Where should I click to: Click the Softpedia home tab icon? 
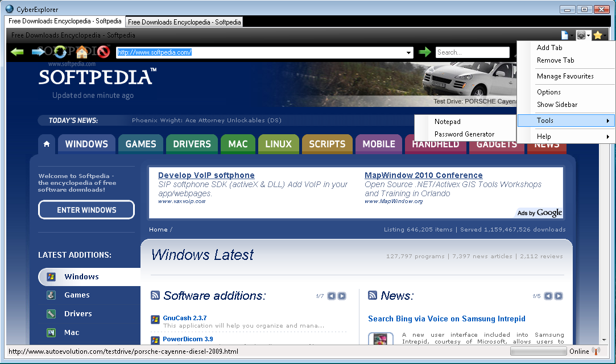(x=47, y=144)
